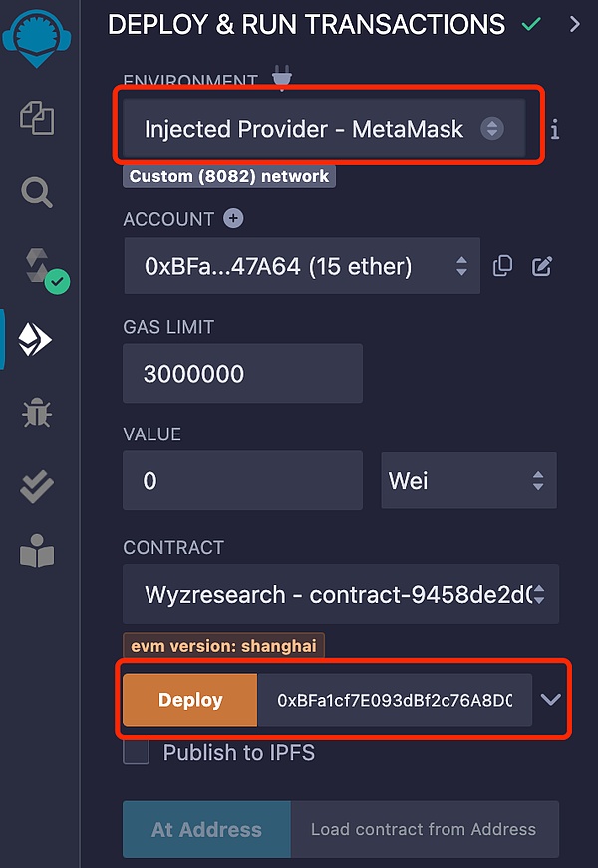Click the orange Deploy button

(x=190, y=700)
